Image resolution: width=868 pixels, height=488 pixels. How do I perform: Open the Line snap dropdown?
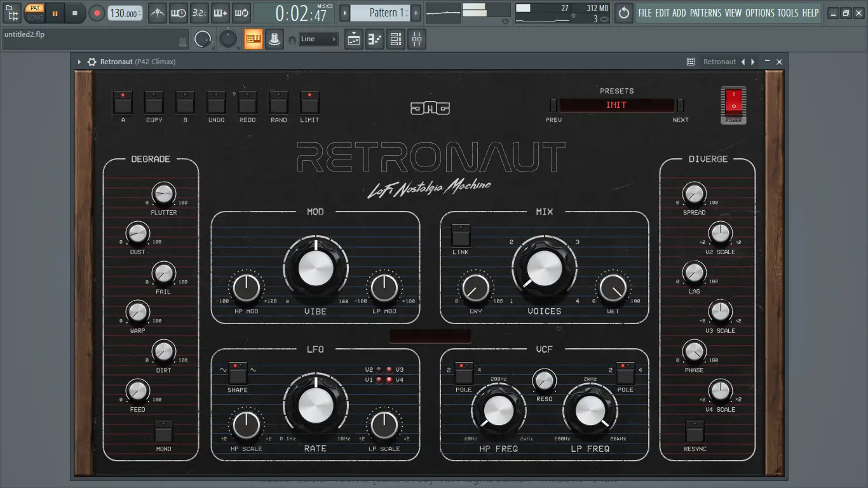pos(318,39)
